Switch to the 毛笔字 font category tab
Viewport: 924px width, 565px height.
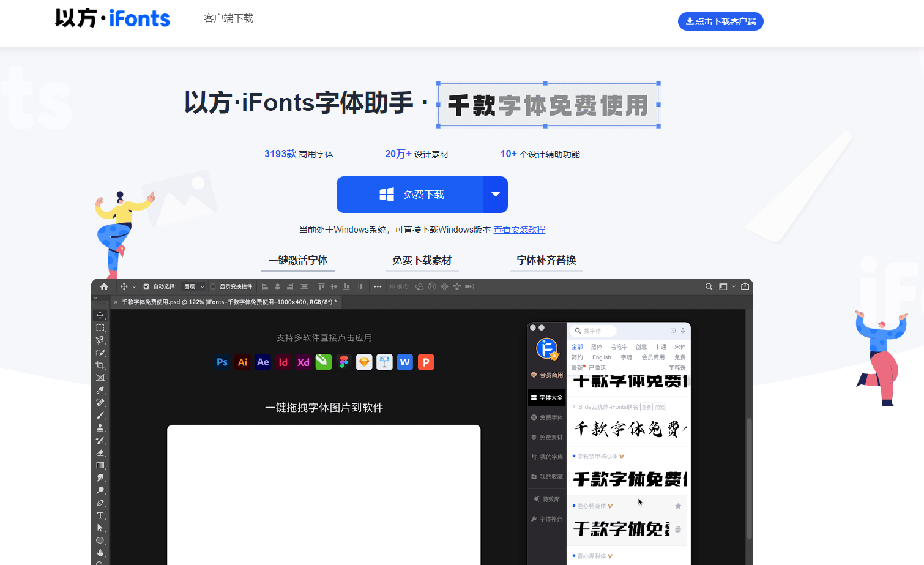click(619, 346)
